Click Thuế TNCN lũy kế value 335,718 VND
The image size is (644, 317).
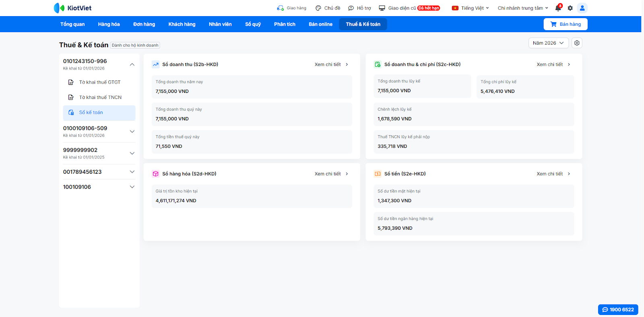[392, 146]
